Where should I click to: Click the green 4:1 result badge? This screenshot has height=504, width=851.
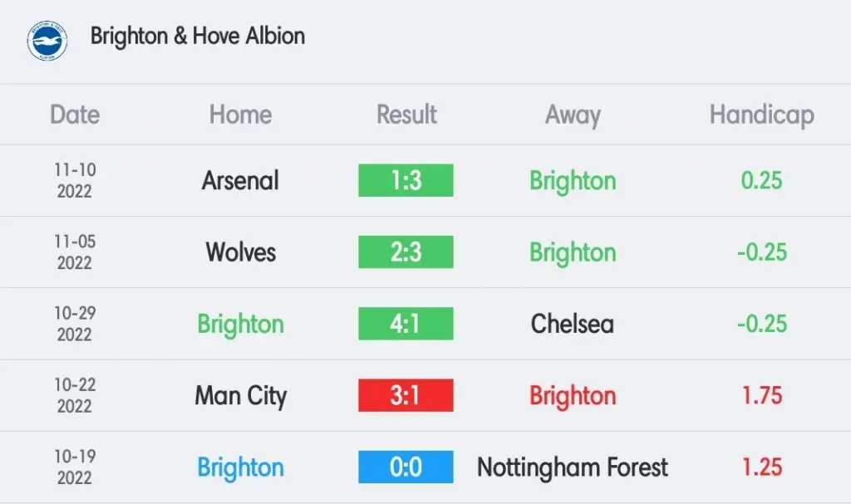click(406, 323)
